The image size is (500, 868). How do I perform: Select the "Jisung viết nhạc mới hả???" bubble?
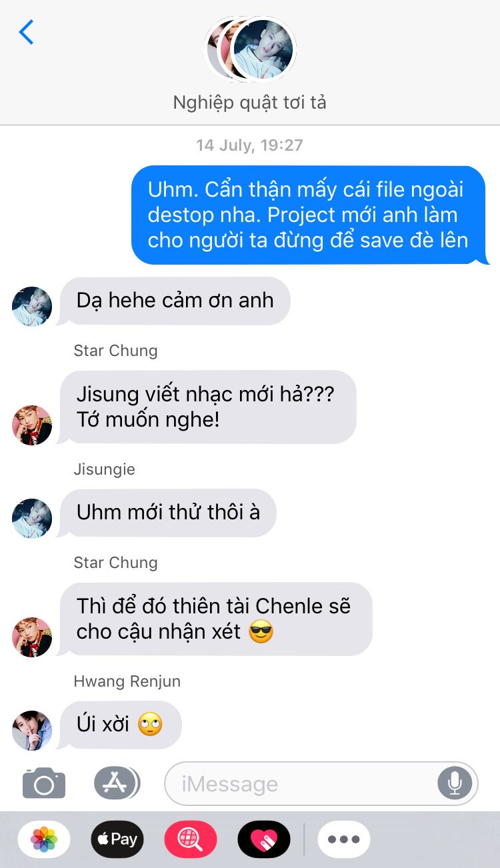coord(208,407)
